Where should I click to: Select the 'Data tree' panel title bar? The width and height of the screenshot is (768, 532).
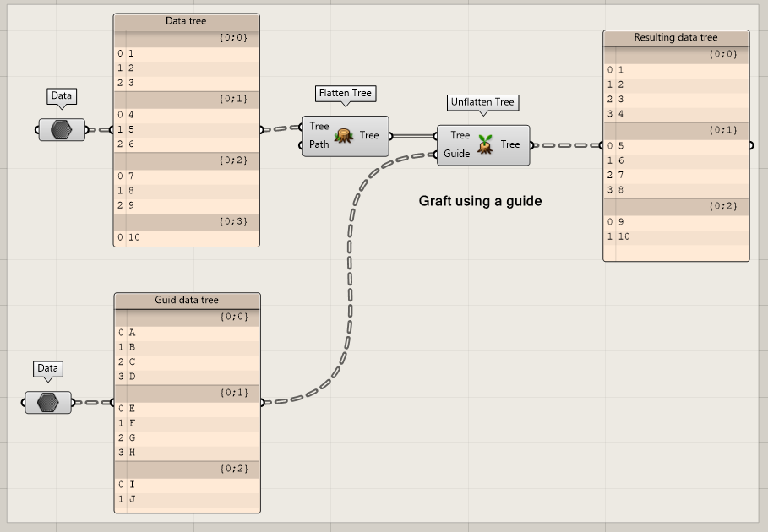186,21
